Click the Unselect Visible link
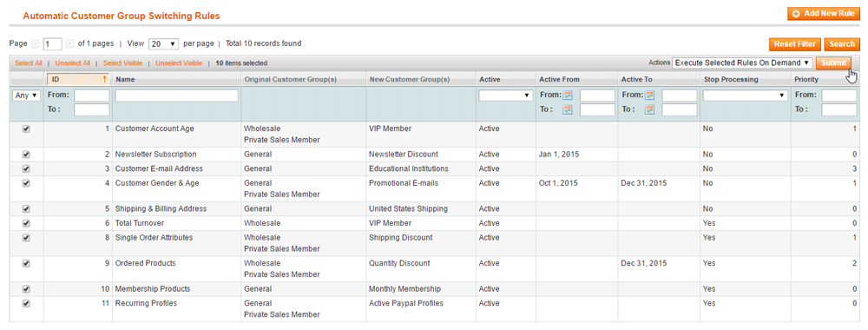Viewport: 868px width, 330px height. click(x=179, y=63)
